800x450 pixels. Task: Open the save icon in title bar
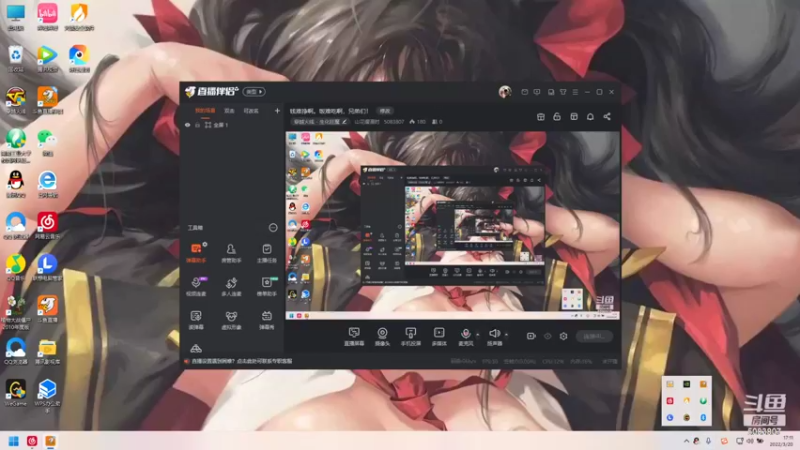551,92
